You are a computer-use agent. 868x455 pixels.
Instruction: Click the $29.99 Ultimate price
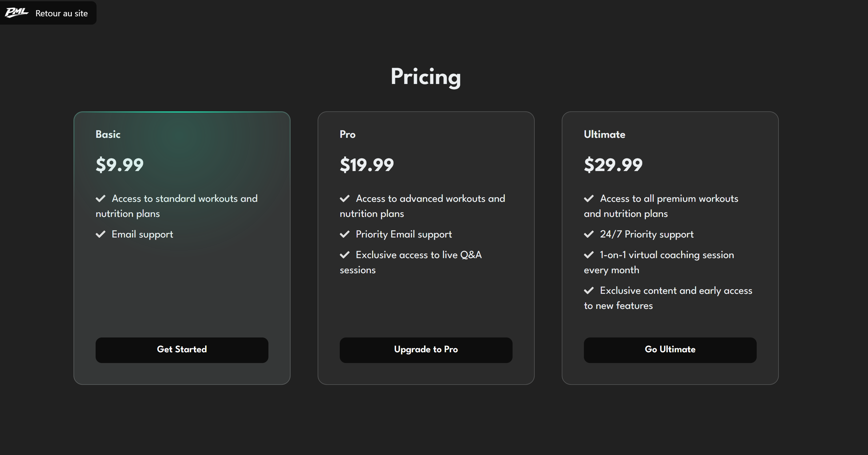(613, 165)
